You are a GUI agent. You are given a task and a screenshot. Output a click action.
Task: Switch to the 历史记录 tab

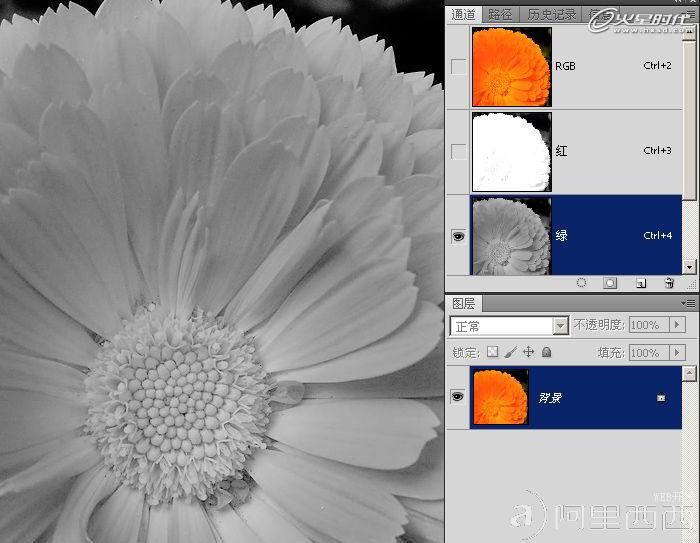[551, 14]
